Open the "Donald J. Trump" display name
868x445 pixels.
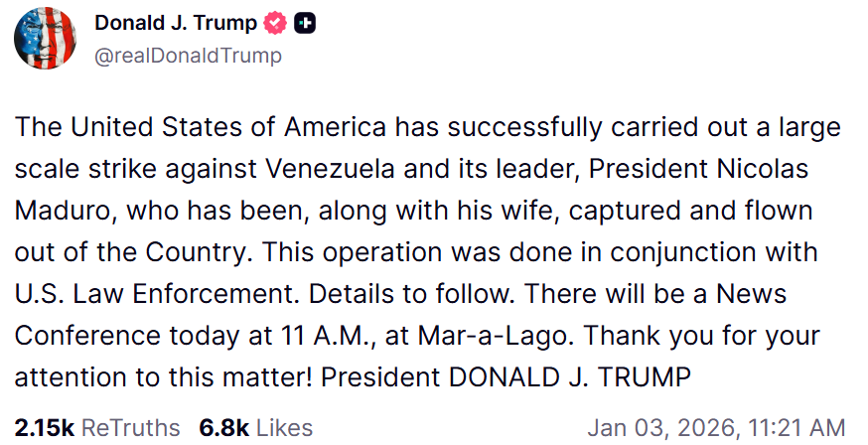[x=176, y=24]
